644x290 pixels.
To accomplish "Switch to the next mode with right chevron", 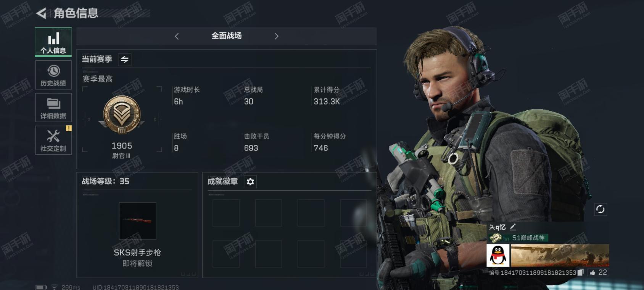I will click(277, 36).
